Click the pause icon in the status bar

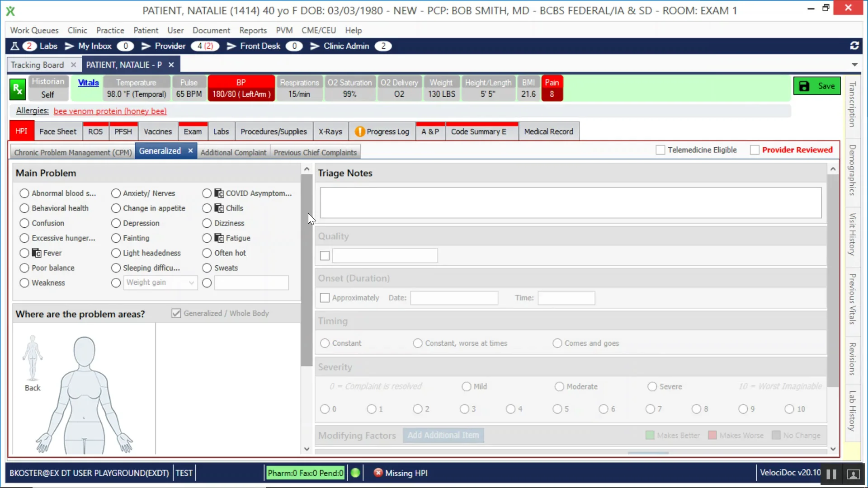point(831,474)
